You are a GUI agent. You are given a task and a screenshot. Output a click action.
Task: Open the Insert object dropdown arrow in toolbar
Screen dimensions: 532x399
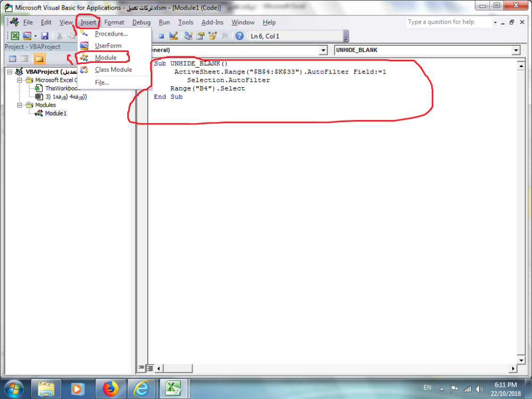click(x=35, y=36)
